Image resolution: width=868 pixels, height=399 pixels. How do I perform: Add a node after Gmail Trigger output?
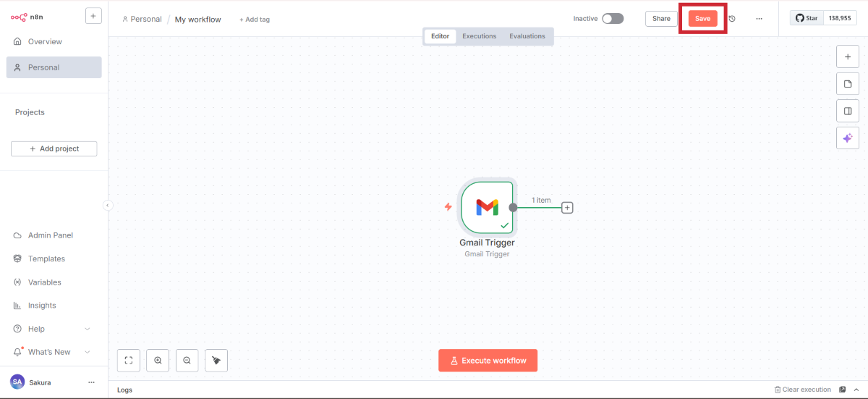[x=567, y=208]
